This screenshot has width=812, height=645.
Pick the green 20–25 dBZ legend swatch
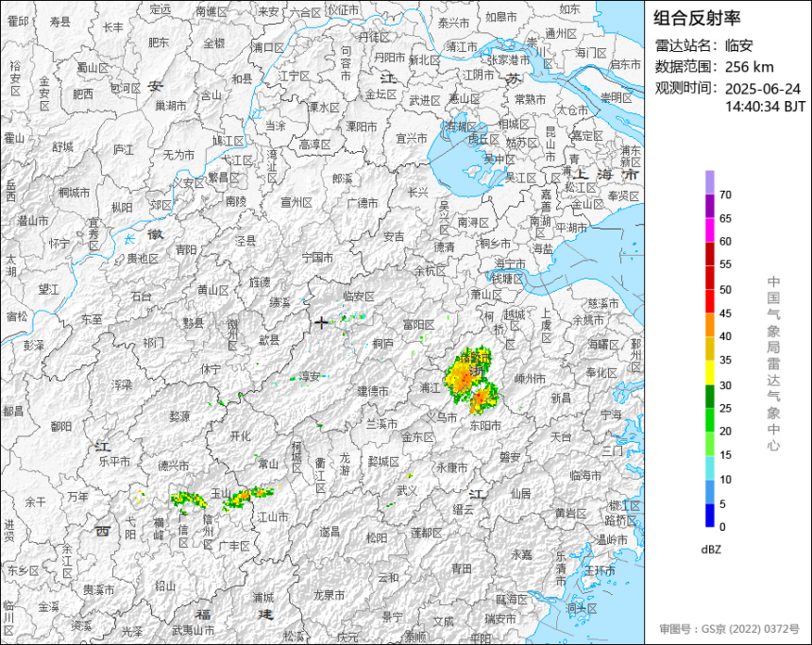(709, 420)
